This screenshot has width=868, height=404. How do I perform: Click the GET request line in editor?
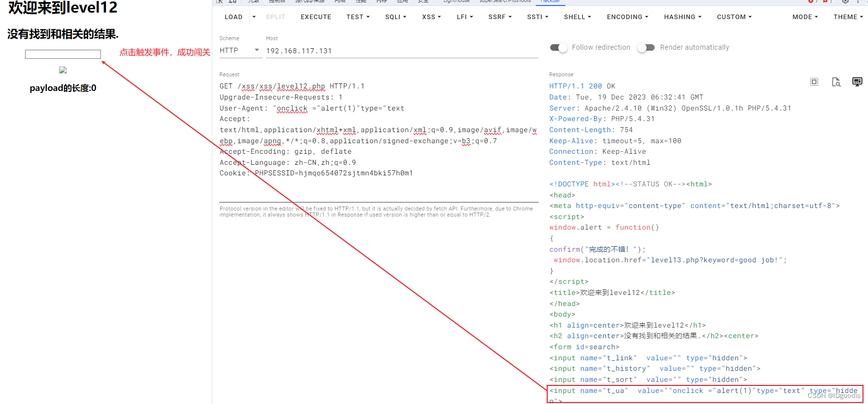292,86
